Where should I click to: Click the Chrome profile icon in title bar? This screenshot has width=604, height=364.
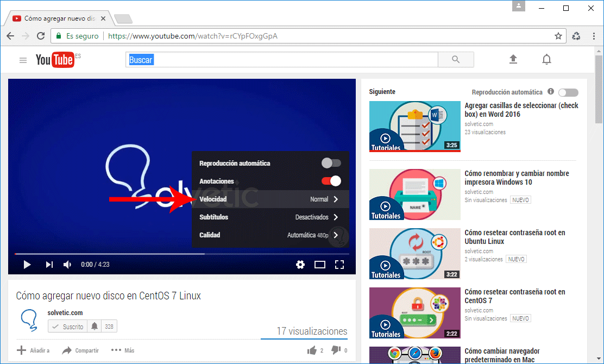[x=519, y=6]
